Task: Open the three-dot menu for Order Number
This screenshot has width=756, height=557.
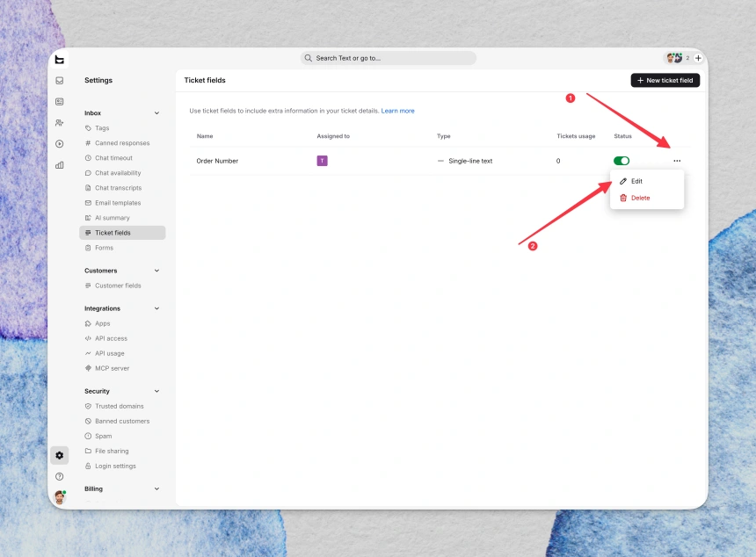Action: coord(677,161)
